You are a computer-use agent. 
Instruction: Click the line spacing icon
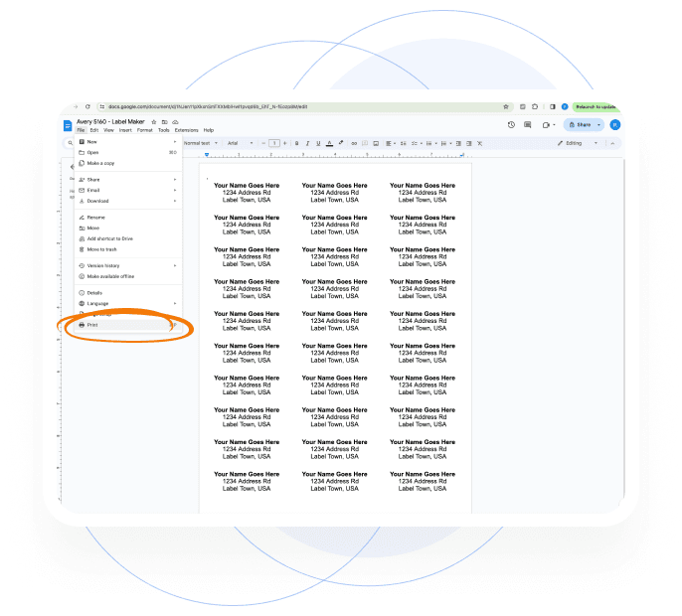pos(404,143)
